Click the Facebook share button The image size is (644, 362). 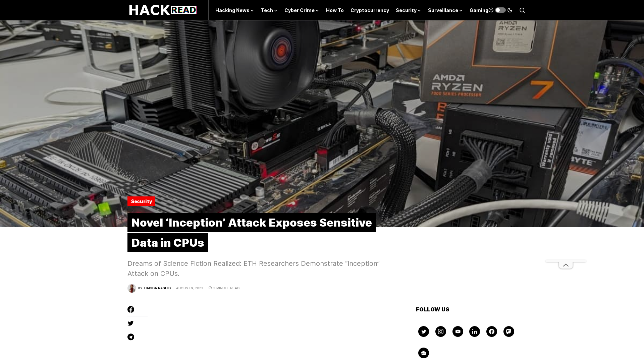pyautogui.click(x=131, y=309)
